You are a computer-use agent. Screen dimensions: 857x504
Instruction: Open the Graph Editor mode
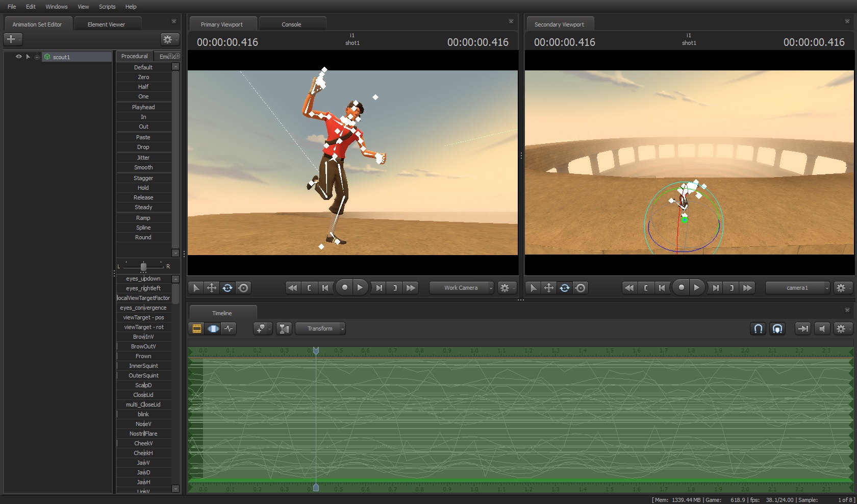(x=229, y=329)
